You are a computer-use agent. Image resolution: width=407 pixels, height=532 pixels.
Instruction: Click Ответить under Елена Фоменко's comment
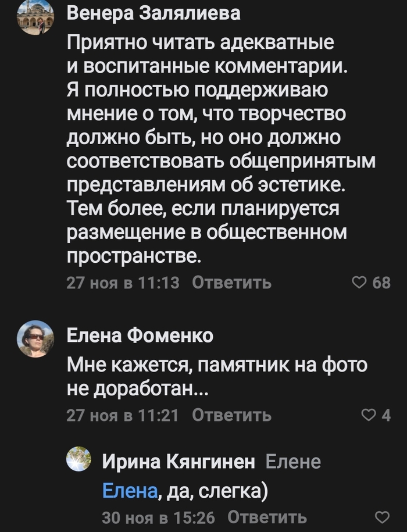coord(231,415)
